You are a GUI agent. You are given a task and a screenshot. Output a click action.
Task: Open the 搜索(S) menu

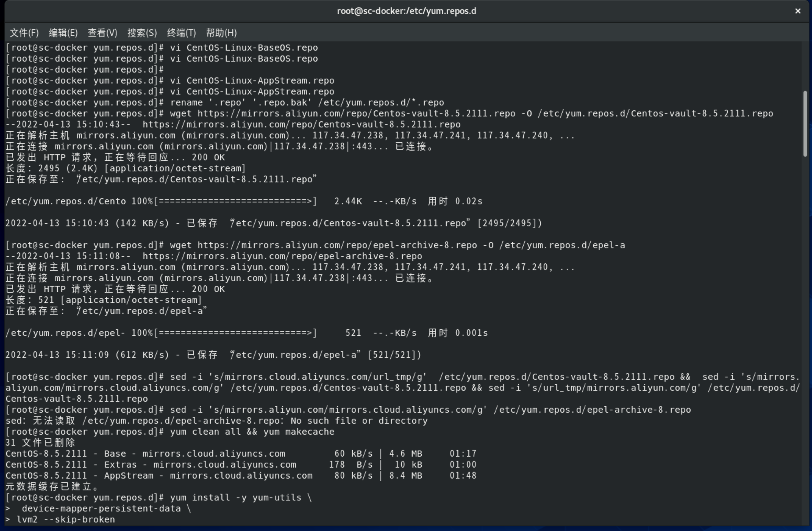pyautogui.click(x=142, y=33)
